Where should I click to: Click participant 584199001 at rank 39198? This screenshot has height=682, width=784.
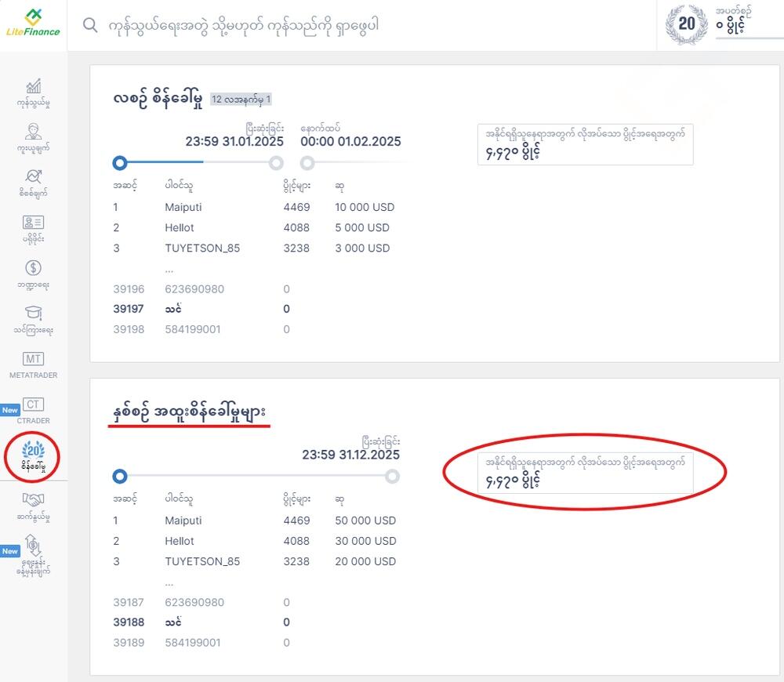click(193, 329)
